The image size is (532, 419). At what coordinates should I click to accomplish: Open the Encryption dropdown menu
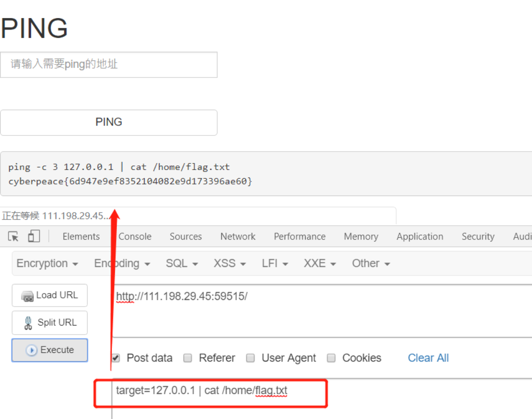(x=47, y=263)
